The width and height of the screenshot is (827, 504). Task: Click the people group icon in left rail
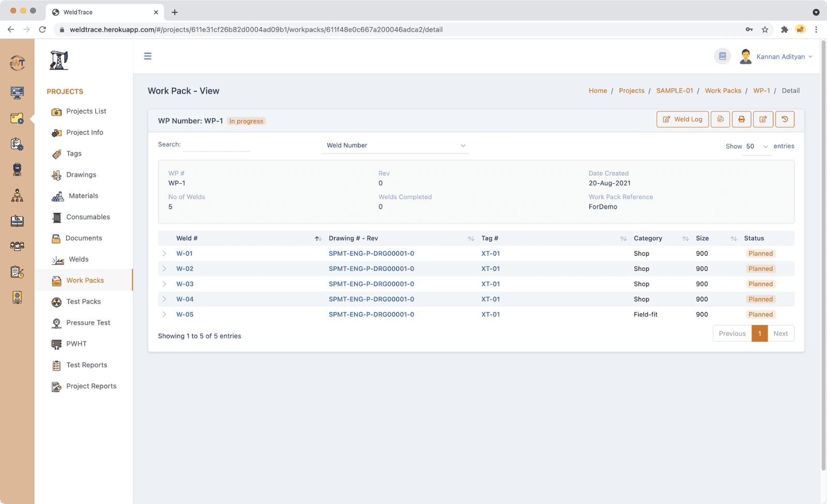coord(17,246)
